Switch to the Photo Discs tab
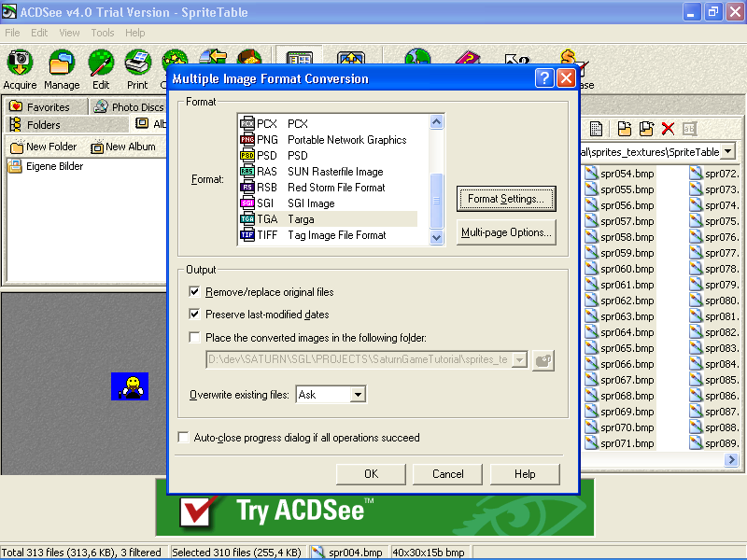Viewport: 747px width, 560px height. tap(130, 106)
